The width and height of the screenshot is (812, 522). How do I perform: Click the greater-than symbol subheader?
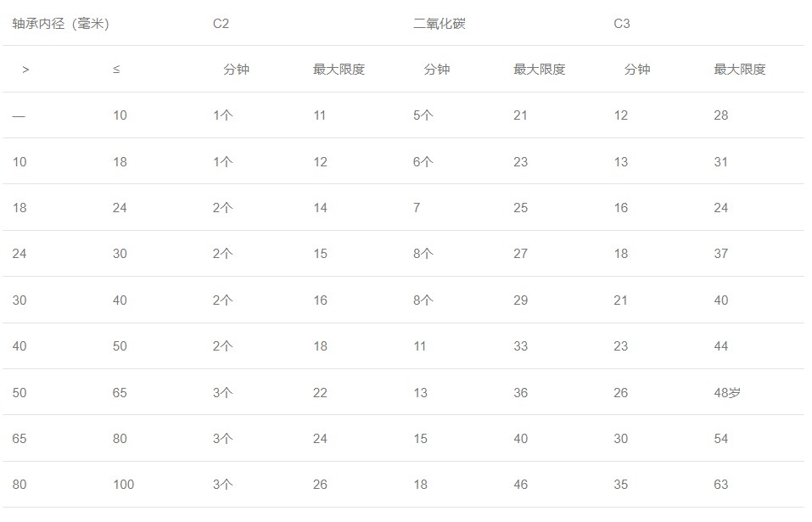[x=25, y=70]
